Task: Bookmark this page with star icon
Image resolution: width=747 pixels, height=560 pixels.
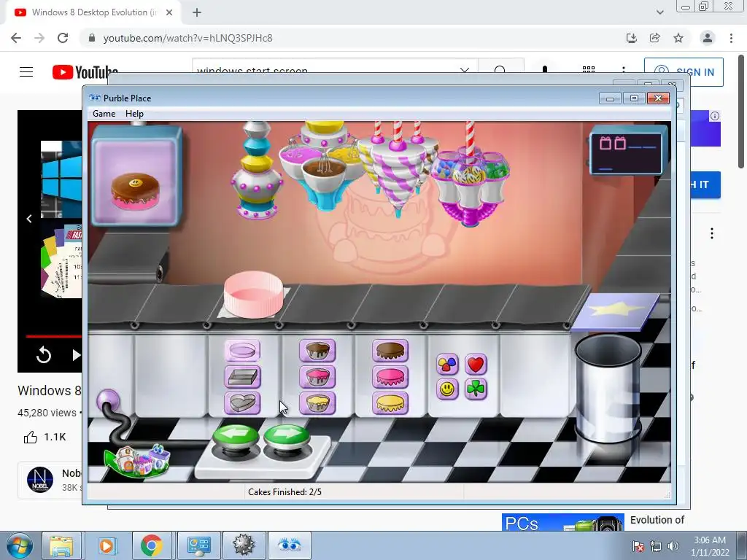Action: pyautogui.click(x=678, y=38)
